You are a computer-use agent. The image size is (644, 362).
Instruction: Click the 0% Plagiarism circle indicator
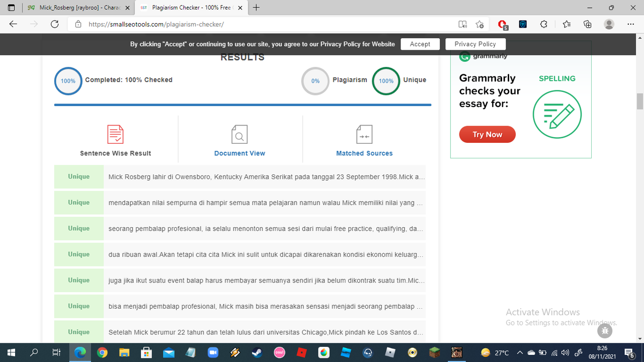click(x=315, y=81)
